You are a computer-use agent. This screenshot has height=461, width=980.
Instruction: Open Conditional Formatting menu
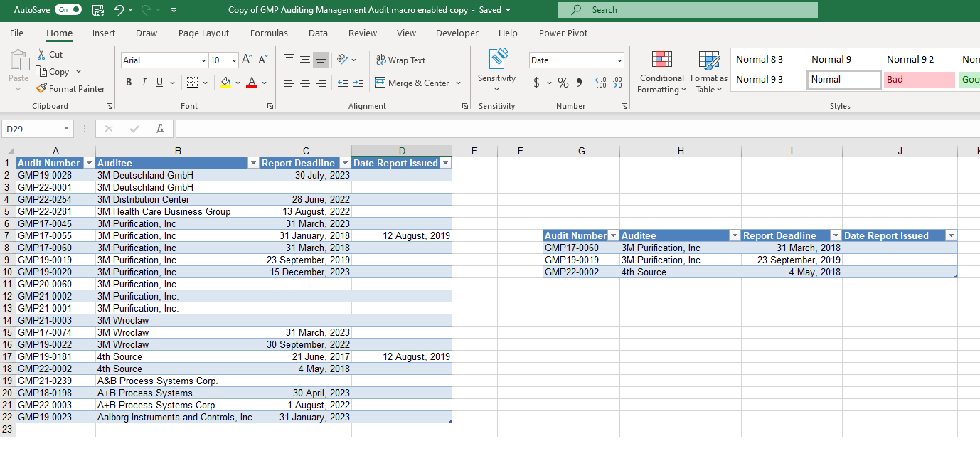(x=661, y=71)
